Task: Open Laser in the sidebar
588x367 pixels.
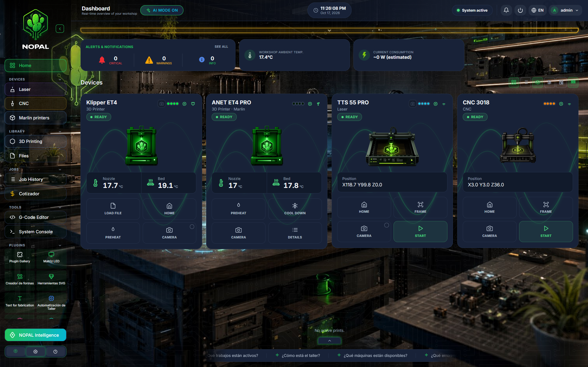Action: tap(36, 89)
